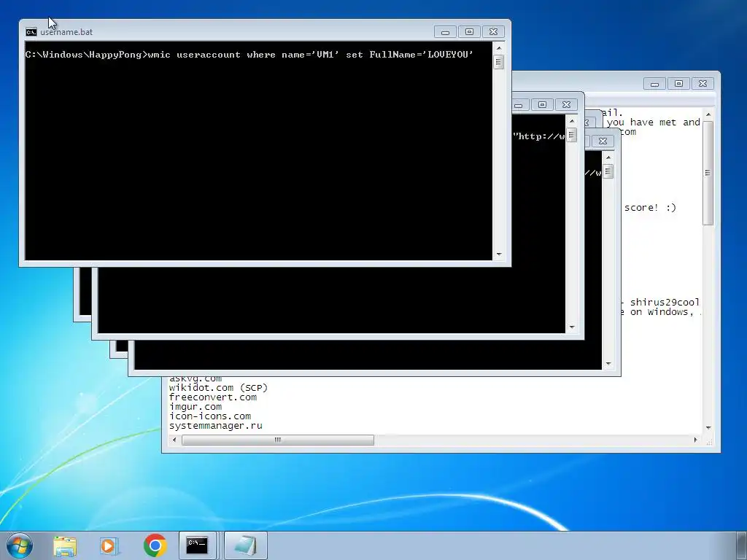Image resolution: width=747 pixels, height=560 pixels.
Task: Minimize the Notepad window
Action: coord(654,84)
